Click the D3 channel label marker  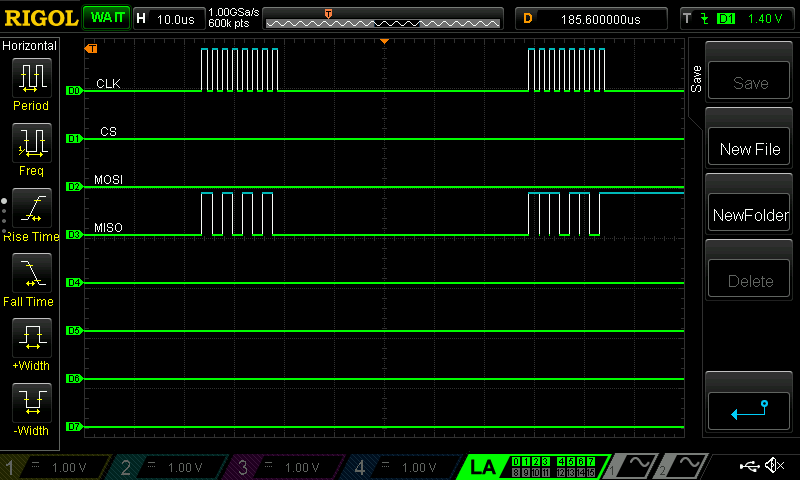[x=74, y=235]
